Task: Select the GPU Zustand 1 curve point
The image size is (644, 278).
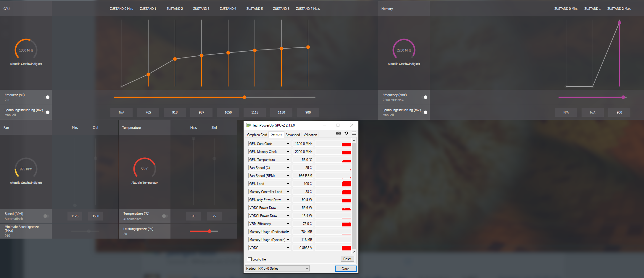Action: tap(148, 74)
